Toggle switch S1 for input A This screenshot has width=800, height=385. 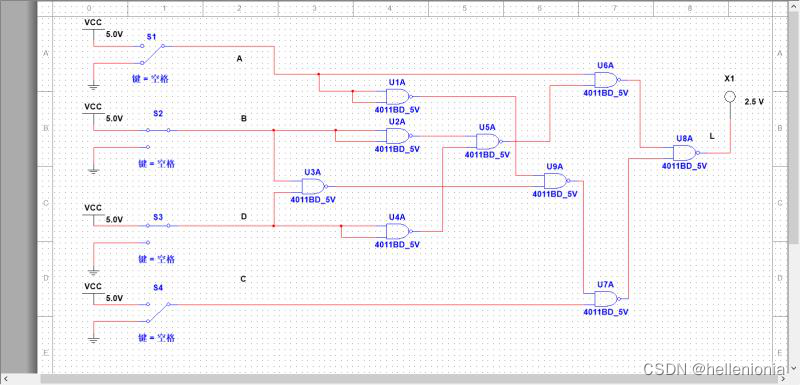click(153, 54)
